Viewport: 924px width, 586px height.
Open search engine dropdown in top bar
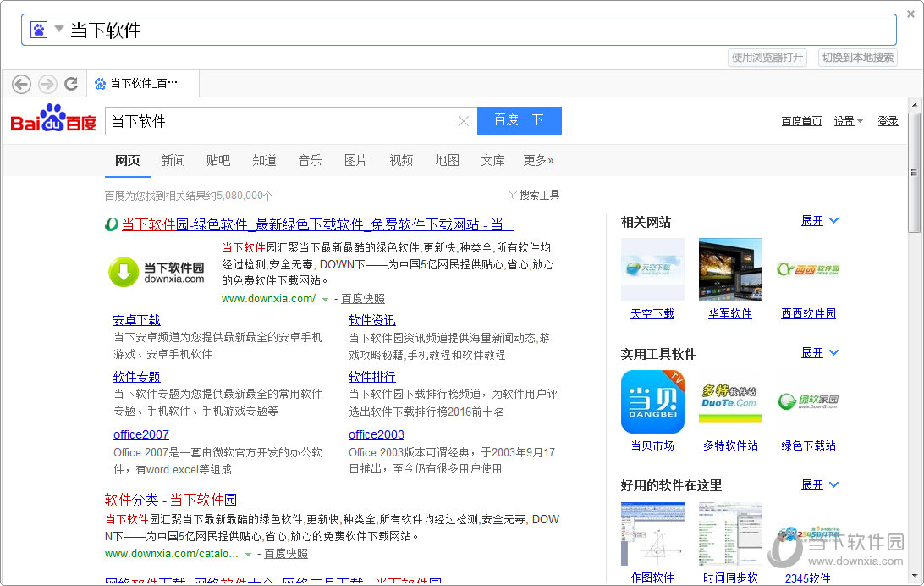point(59,30)
